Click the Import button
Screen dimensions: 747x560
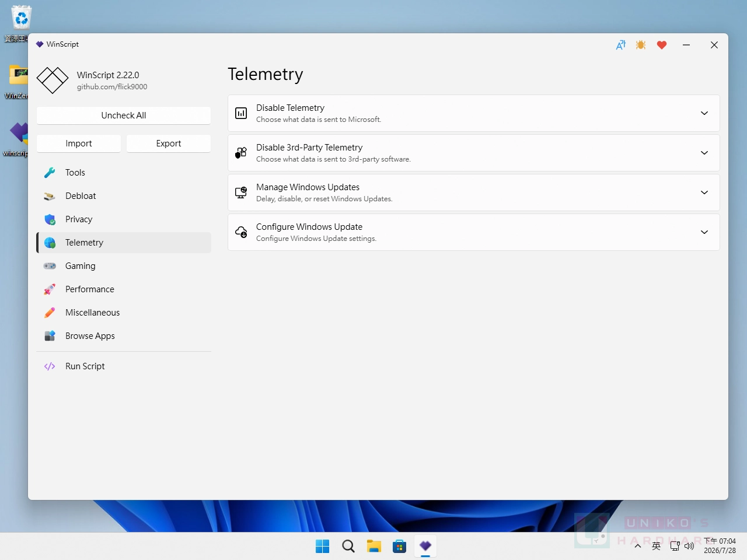click(79, 143)
